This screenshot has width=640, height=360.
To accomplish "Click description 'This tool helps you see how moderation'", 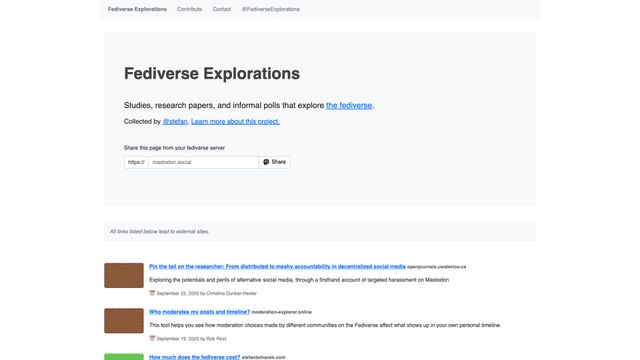I will coord(325,325).
